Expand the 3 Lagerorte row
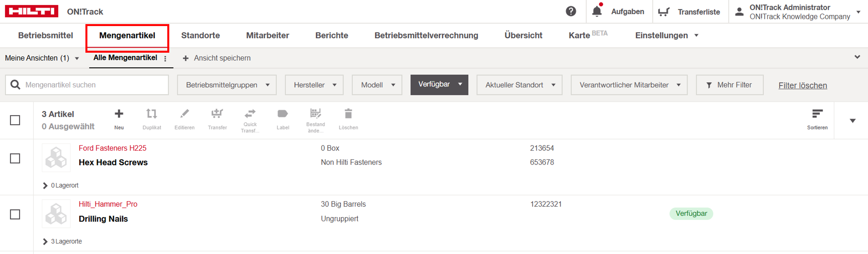 [45, 241]
